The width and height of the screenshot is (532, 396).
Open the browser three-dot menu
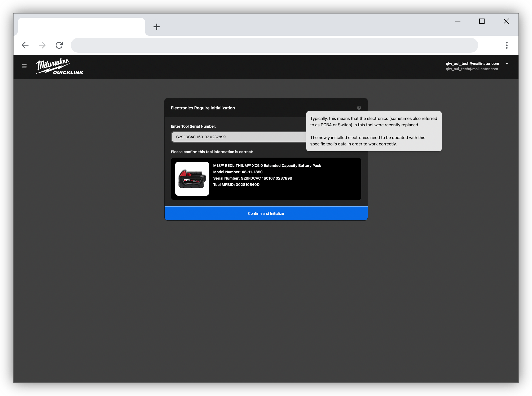[x=507, y=45]
